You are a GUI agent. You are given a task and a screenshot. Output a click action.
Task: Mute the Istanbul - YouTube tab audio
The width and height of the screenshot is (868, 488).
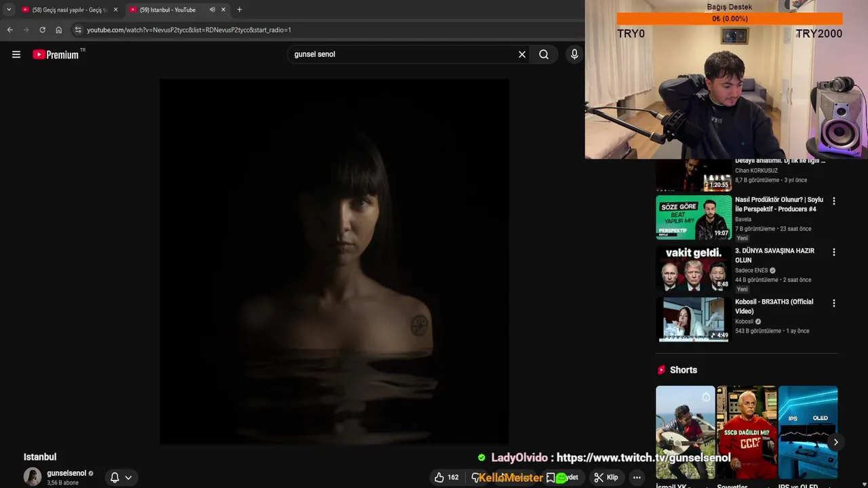click(212, 9)
